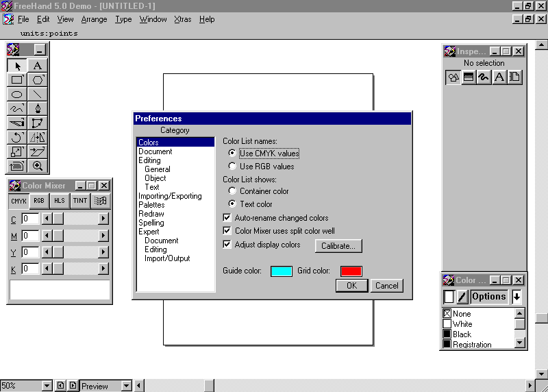The height and width of the screenshot is (392, 548).
Task: Select Palettes category in Preferences
Action: pos(151,205)
